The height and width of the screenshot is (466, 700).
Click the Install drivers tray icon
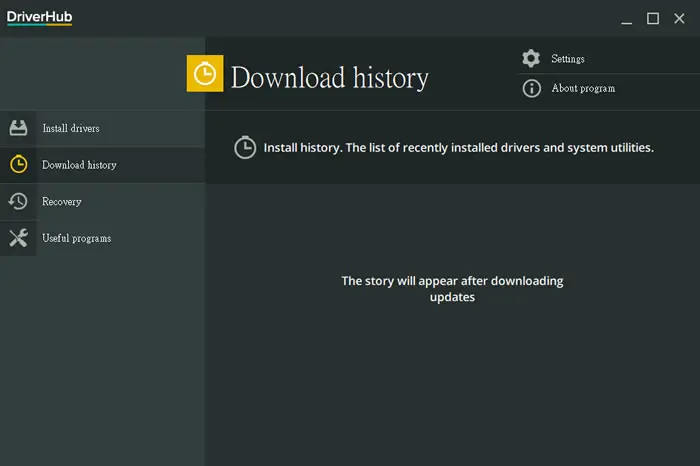point(18,128)
